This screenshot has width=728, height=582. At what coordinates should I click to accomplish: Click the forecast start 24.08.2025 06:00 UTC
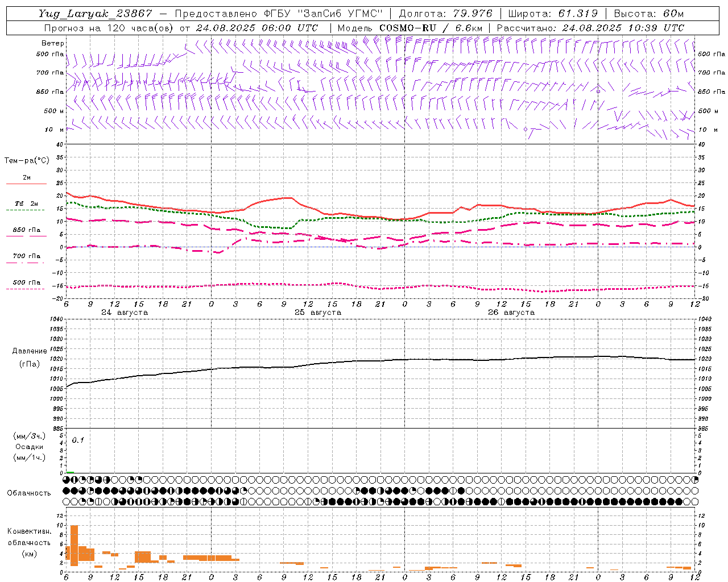click(x=257, y=28)
